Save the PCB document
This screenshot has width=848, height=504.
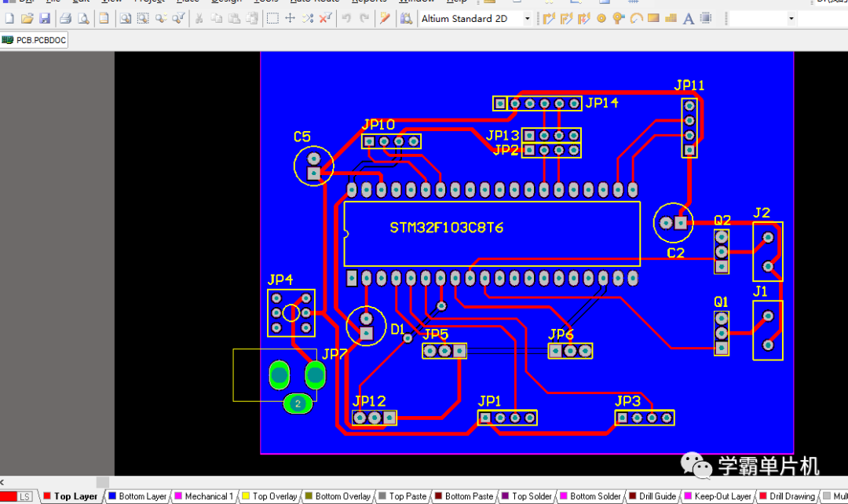44,19
